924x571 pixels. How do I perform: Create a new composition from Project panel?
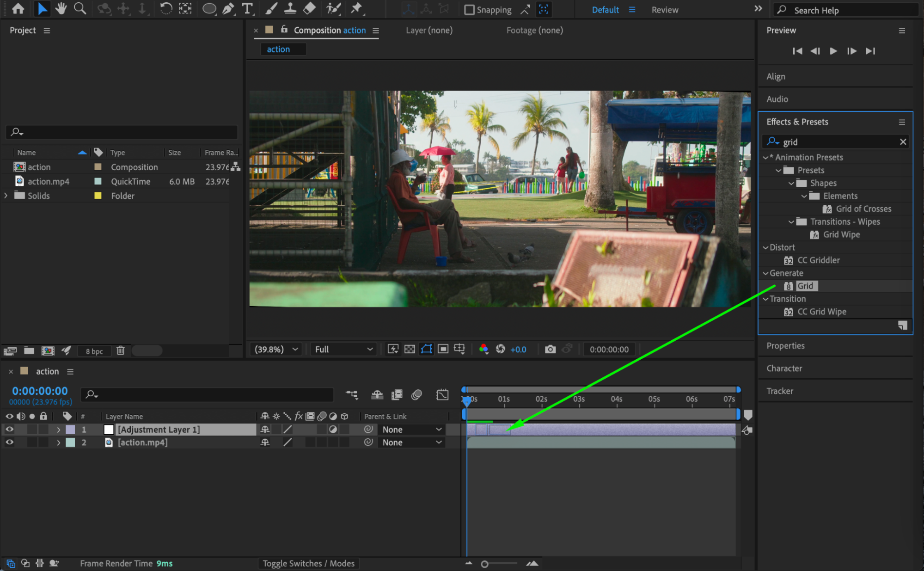(48, 350)
